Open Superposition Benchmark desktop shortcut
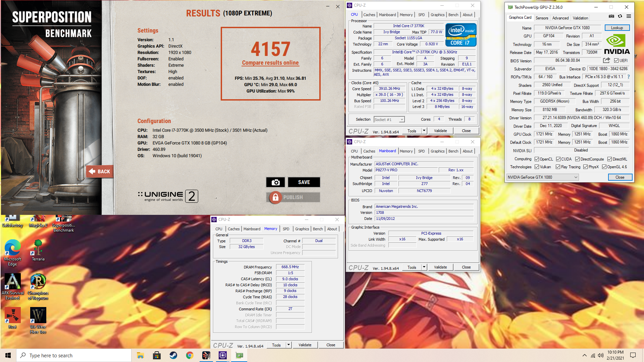 (64, 224)
